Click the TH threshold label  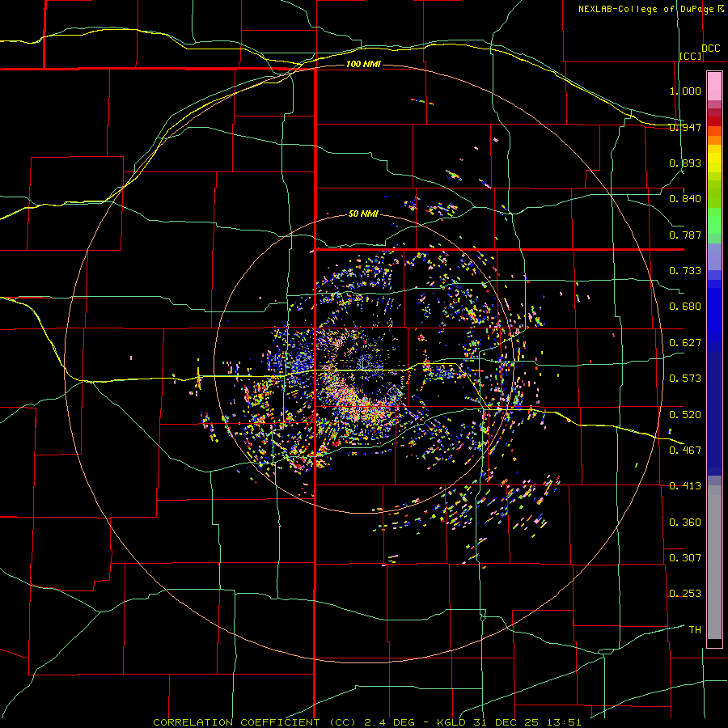(x=695, y=629)
